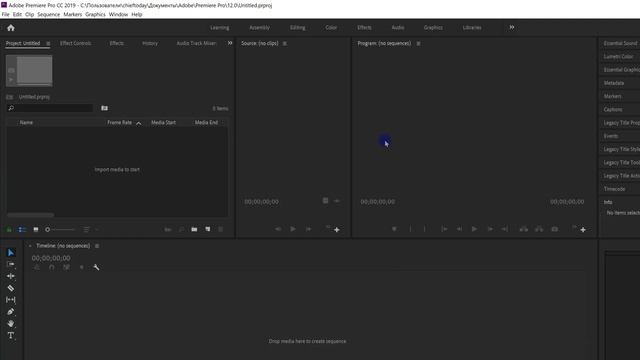Click Go to Out point in Program monitor
640x360 pixels.
505,229
